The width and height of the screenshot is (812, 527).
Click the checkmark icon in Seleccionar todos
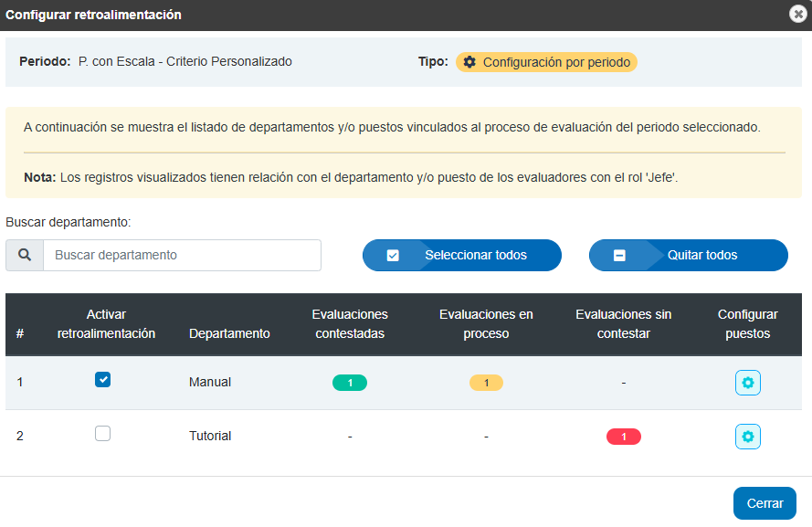[393, 255]
